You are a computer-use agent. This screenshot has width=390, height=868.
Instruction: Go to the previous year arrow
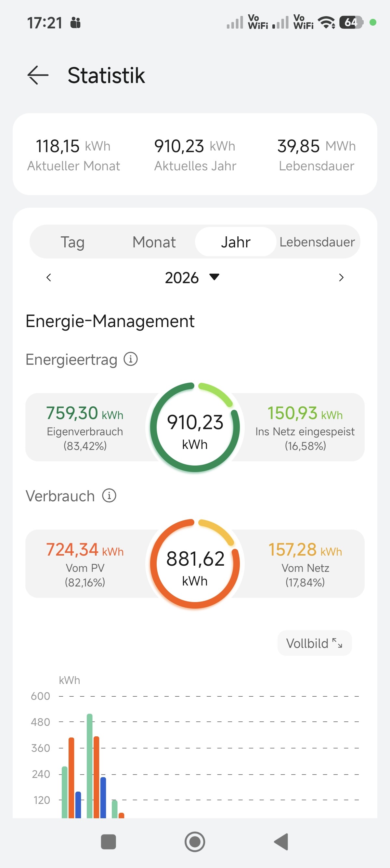(49, 278)
